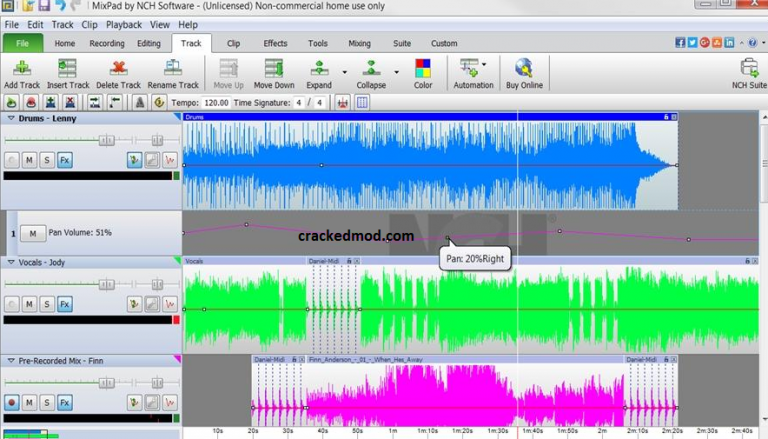Click the Expand tracks icon
Screen dimensions: 768x439
[x=319, y=68]
